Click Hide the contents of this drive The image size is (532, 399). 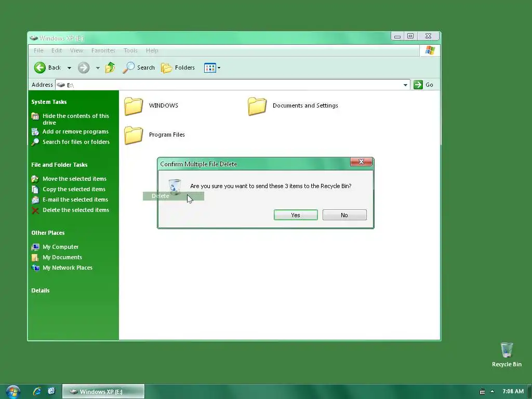[76, 119]
